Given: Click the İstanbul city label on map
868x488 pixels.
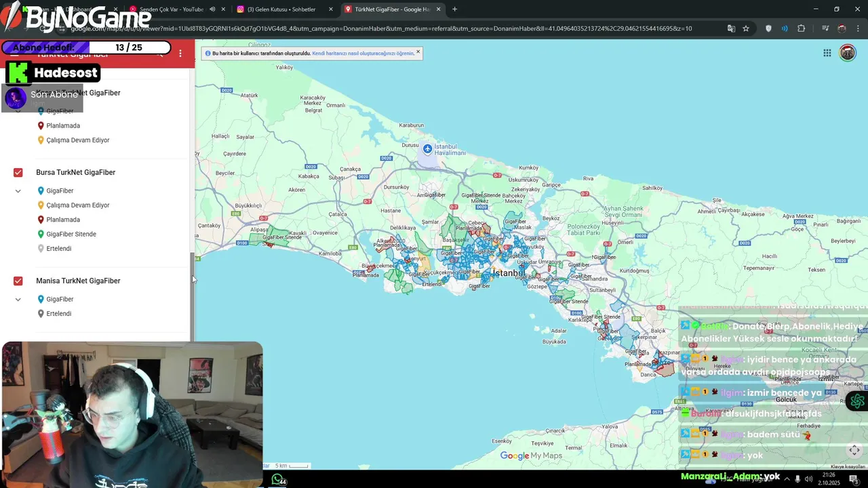Looking at the screenshot, I should coord(509,272).
